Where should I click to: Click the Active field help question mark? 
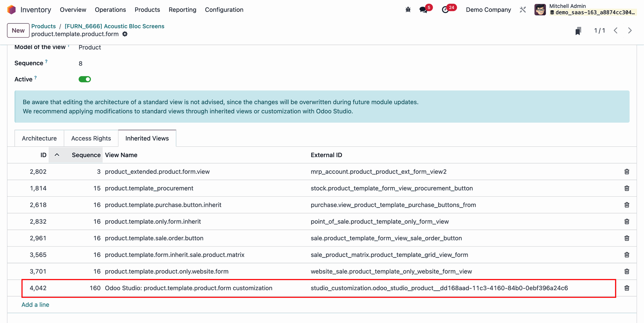click(x=36, y=77)
